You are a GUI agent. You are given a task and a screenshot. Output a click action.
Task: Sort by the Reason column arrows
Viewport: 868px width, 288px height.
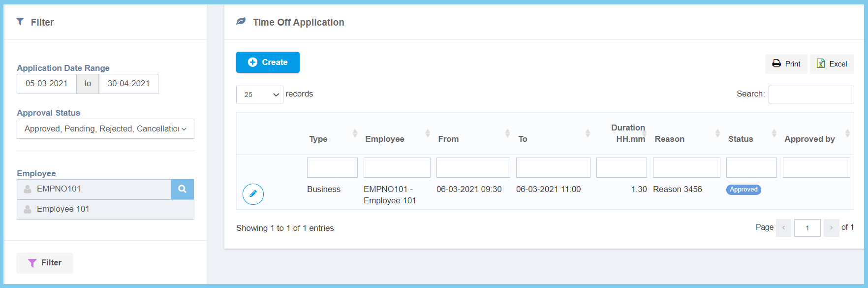(717, 133)
